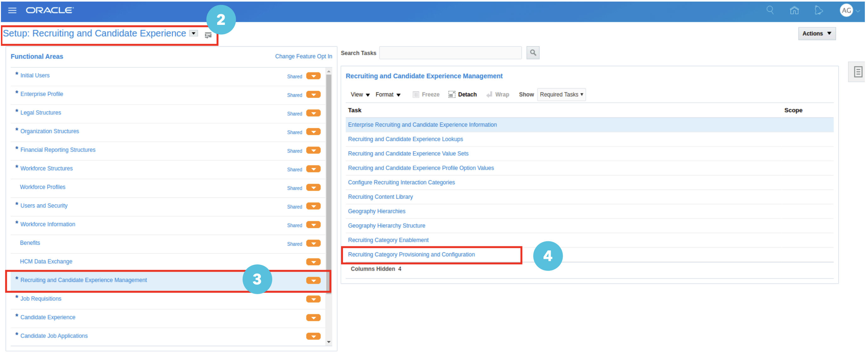Viewport: 868px width, 354px height.
Task: Open the View menu
Action: (360, 95)
